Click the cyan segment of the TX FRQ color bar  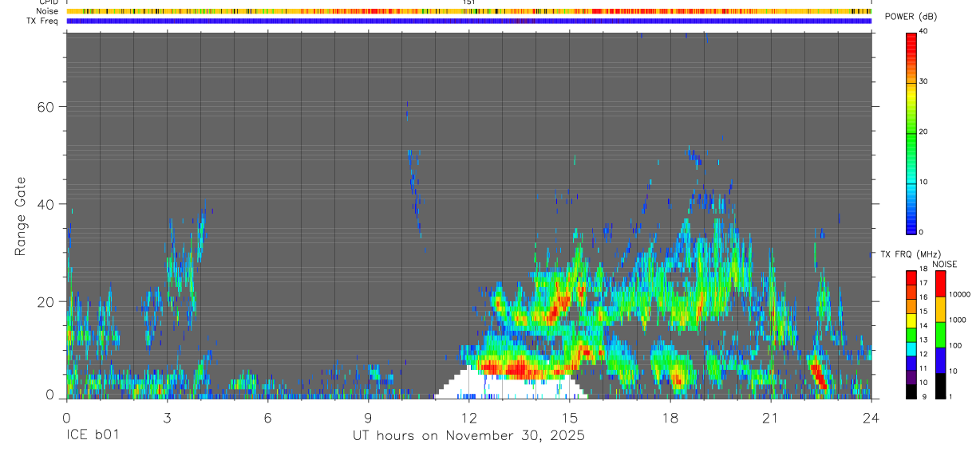pyautogui.click(x=911, y=348)
